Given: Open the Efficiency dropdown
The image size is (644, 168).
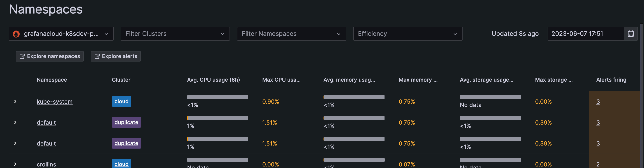Looking at the screenshot, I should (407, 34).
